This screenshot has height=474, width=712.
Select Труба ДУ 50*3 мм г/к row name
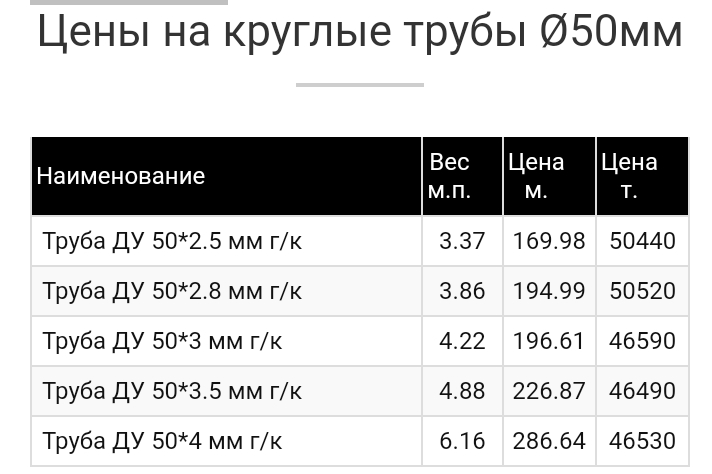[x=162, y=341]
